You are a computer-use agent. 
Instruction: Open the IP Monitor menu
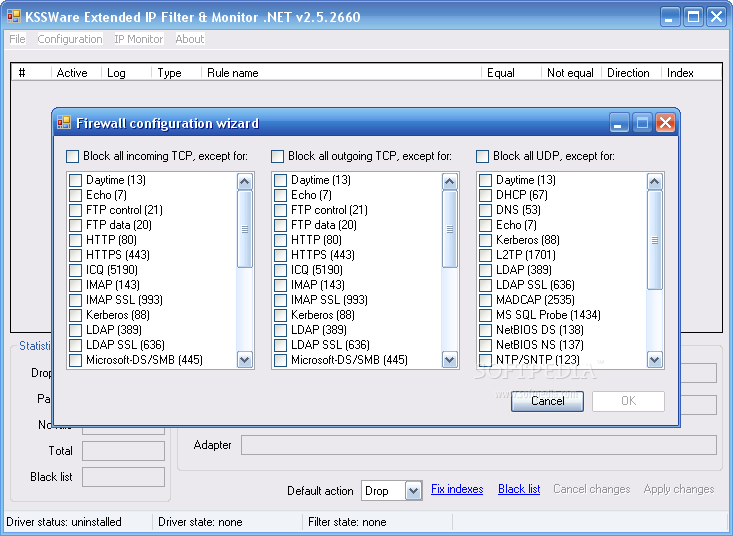[x=139, y=39]
